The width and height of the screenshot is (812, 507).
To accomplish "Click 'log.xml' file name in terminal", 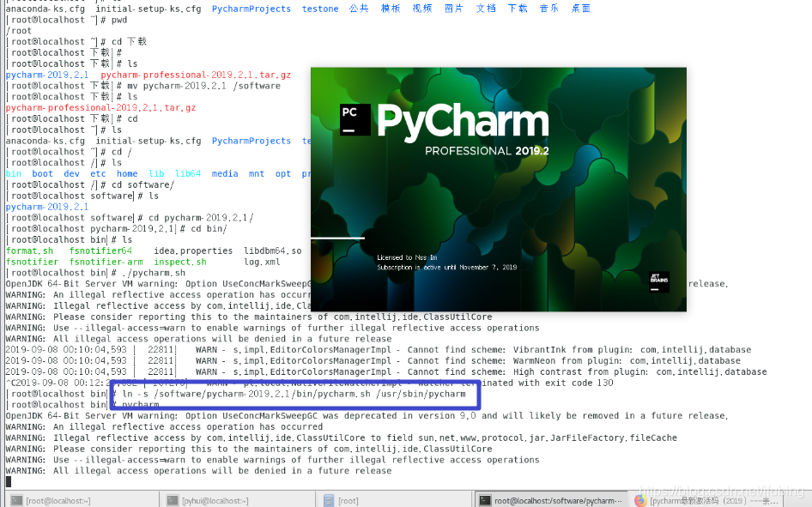I will tap(262, 262).
